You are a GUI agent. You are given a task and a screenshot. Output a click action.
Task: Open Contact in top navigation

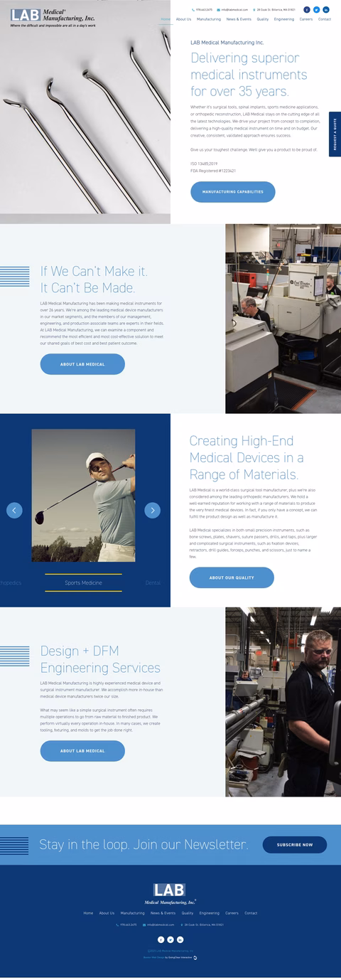coord(325,19)
